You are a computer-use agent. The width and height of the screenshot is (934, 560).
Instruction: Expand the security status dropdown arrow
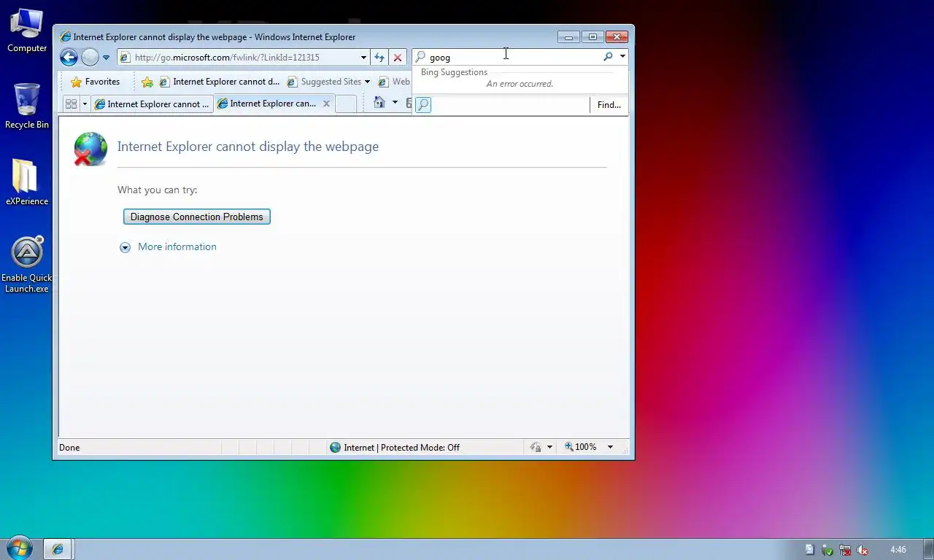point(550,447)
